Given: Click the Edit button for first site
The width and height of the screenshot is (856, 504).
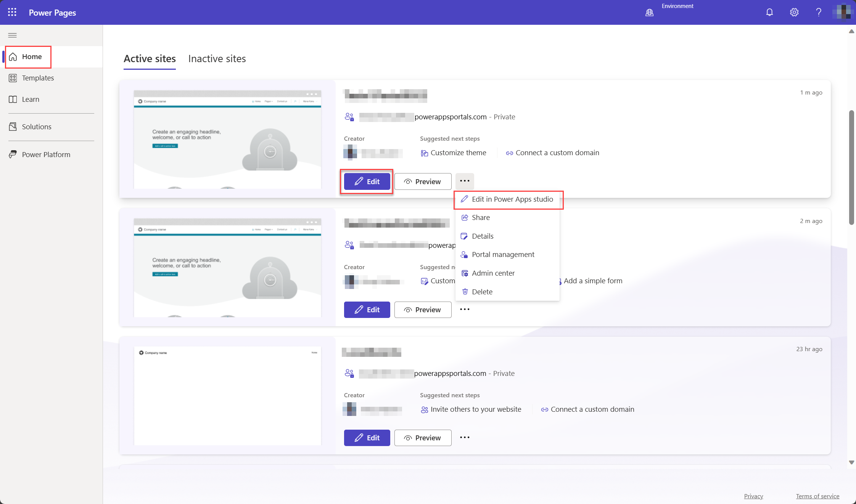Looking at the screenshot, I should pos(366,181).
